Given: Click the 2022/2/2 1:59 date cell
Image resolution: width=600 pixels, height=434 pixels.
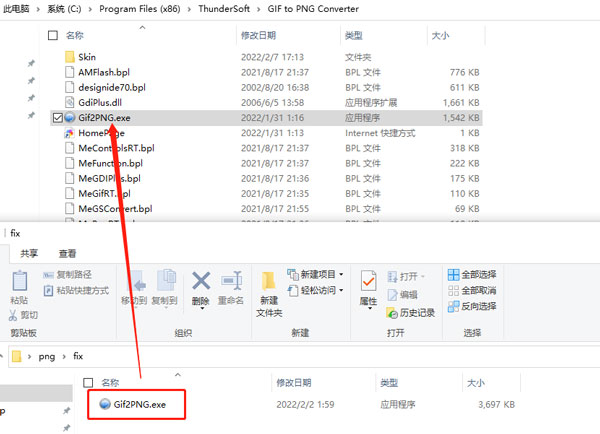Looking at the screenshot, I should [305, 405].
